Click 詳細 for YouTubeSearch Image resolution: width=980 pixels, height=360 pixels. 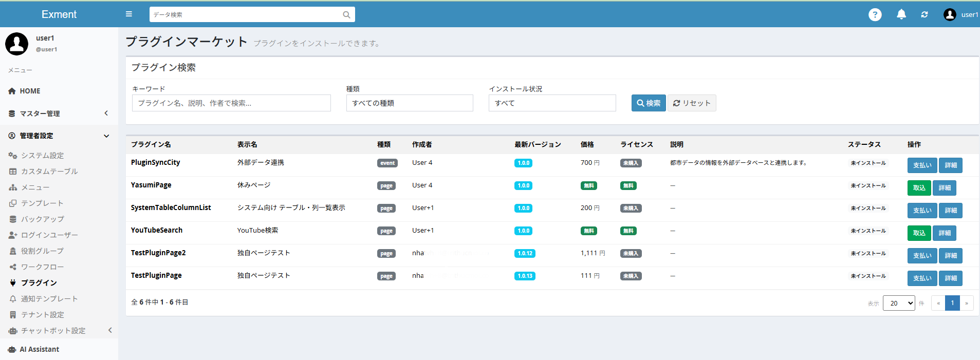(945, 233)
